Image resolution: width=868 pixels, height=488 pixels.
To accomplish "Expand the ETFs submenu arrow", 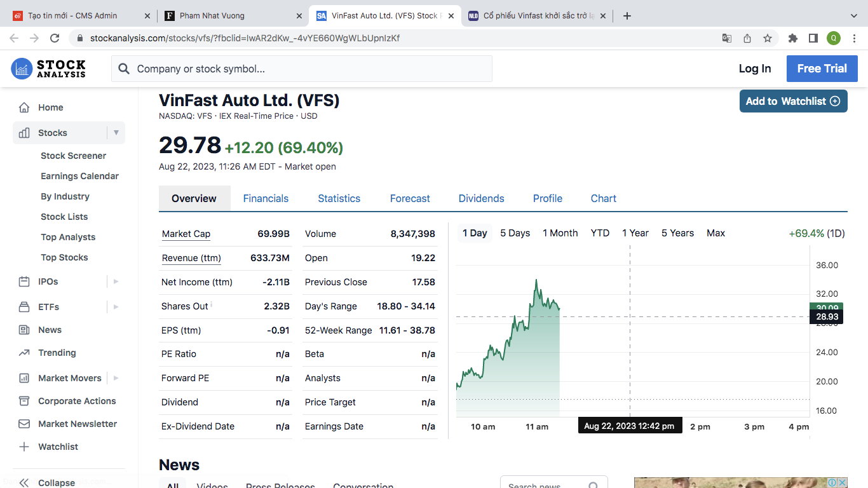I will coord(116,307).
